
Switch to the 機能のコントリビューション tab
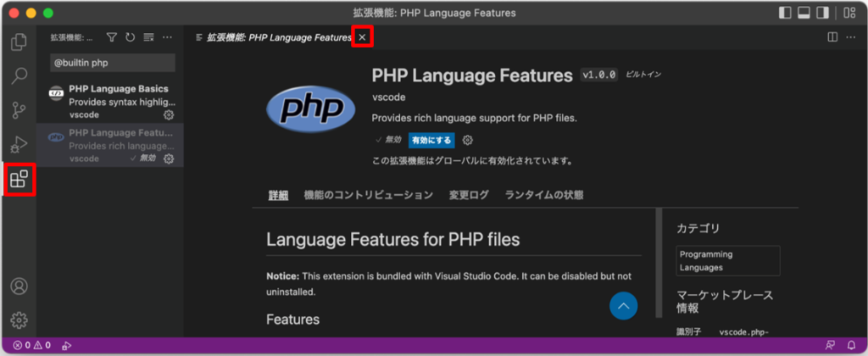(369, 195)
